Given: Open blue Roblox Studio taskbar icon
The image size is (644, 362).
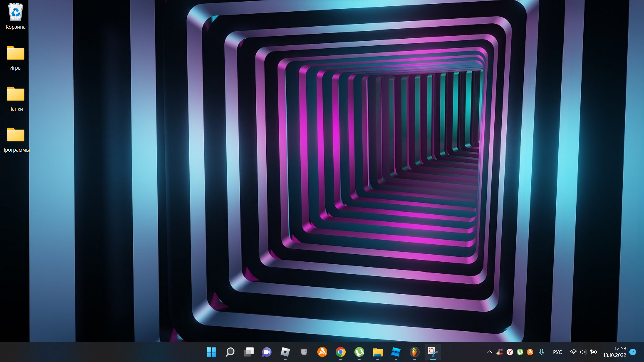Looking at the screenshot, I should pos(396,352).
